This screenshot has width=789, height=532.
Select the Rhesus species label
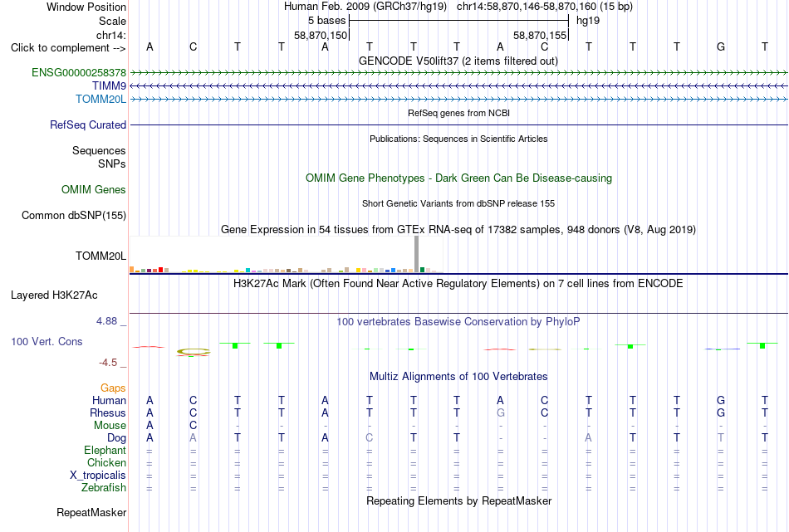coord(108,412)
